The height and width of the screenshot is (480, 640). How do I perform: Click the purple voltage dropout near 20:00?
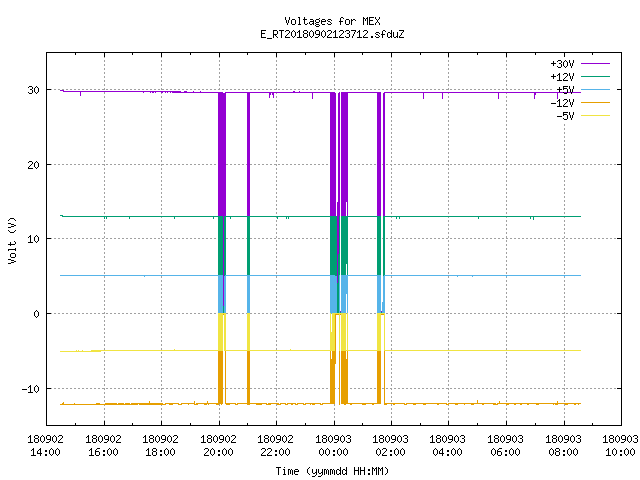point(222,154)
